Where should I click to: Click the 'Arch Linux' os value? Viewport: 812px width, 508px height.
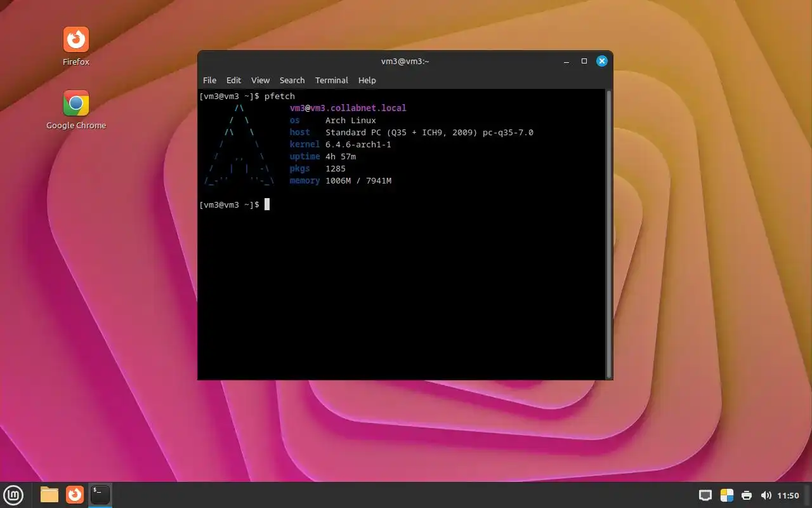[351, 120]
